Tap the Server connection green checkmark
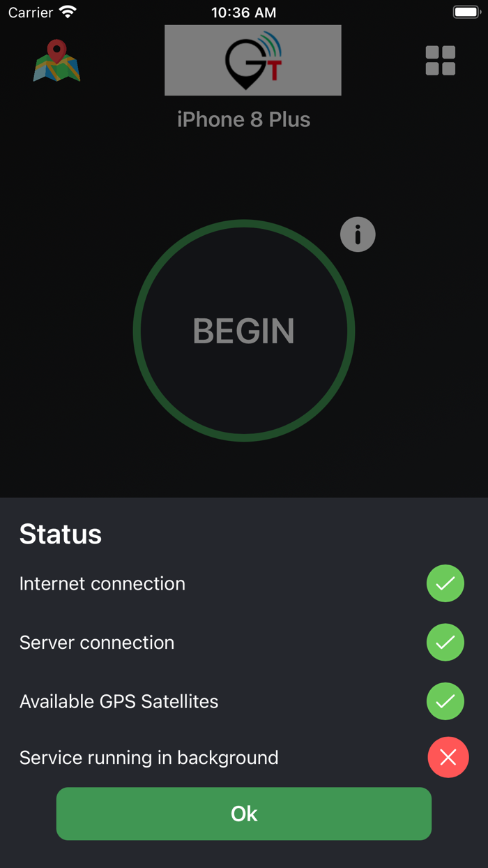The image size is (488, 868). pos(445,643)
